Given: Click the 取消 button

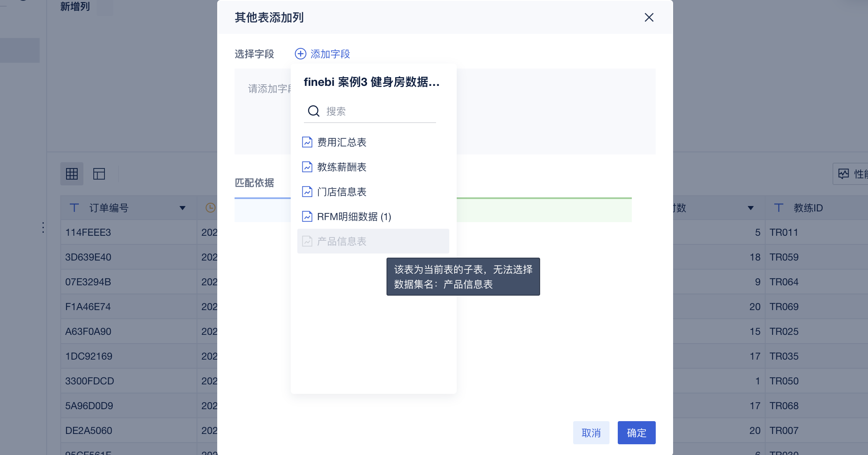Looking at the screenshot, I should tap(591, 433).
